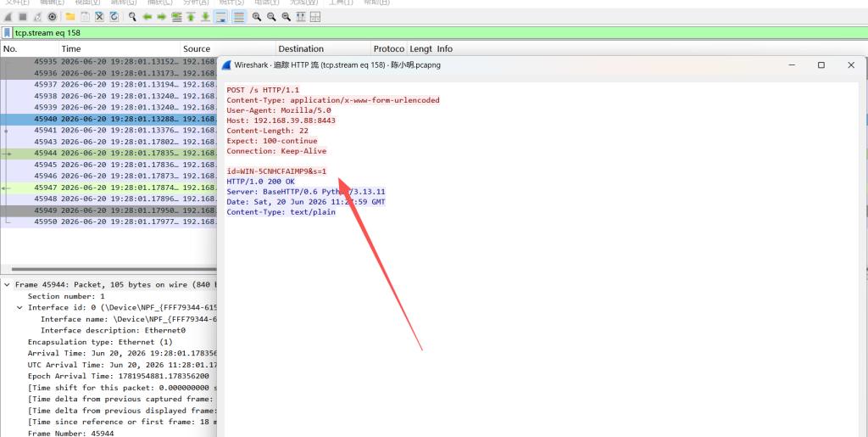This screenshot has height=437, width=868.
Task: Select packet 45944 row
Action: point(108,153)
